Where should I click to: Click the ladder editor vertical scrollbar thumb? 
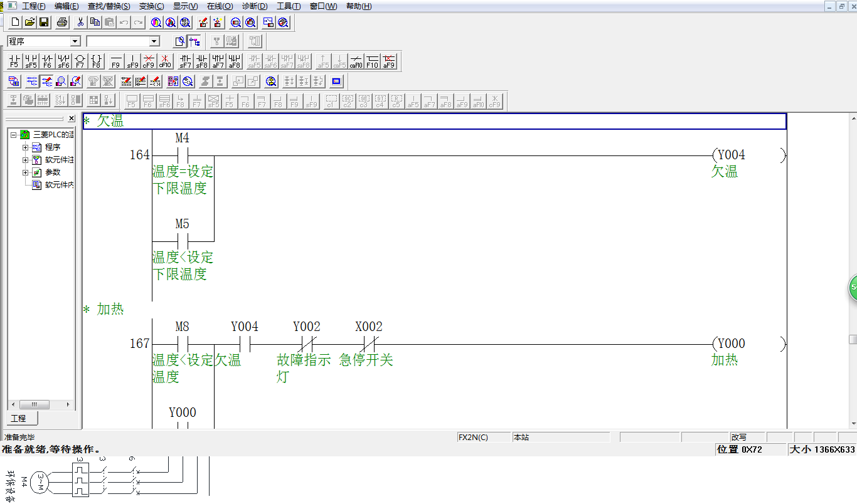[x=853, y=339]
